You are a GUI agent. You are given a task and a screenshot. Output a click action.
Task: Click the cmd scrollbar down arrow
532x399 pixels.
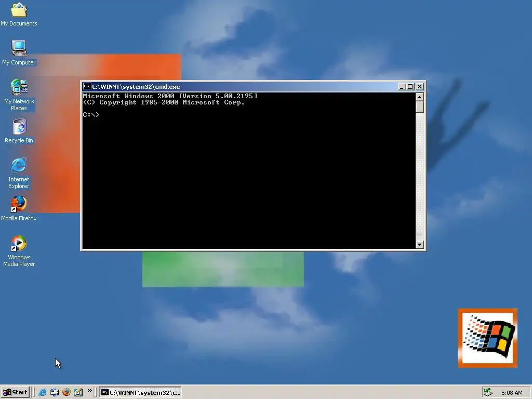[x=420, y=244]
